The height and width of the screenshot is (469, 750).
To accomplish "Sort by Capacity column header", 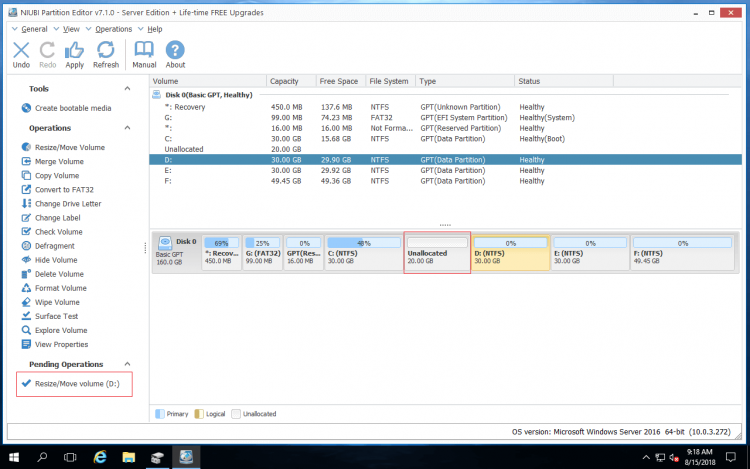I will click(x=286, y=81).
